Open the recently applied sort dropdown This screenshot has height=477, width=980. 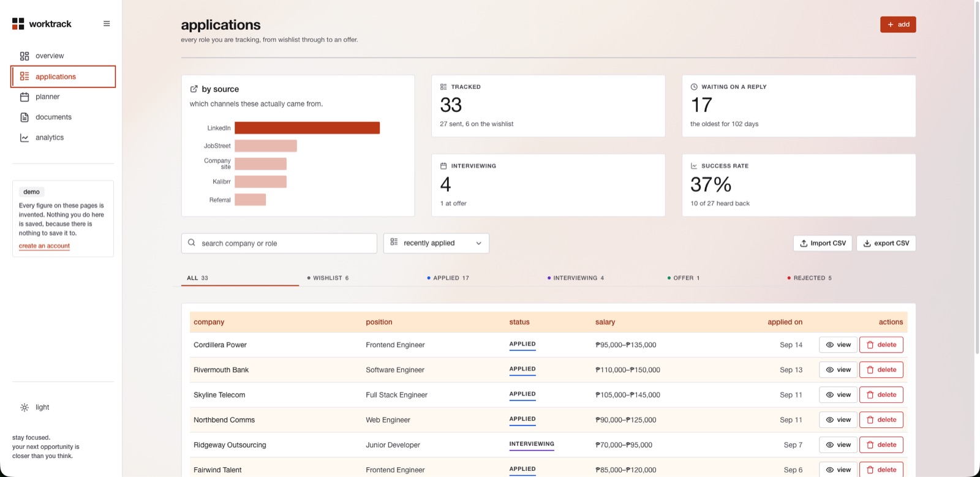coord(436,243)
